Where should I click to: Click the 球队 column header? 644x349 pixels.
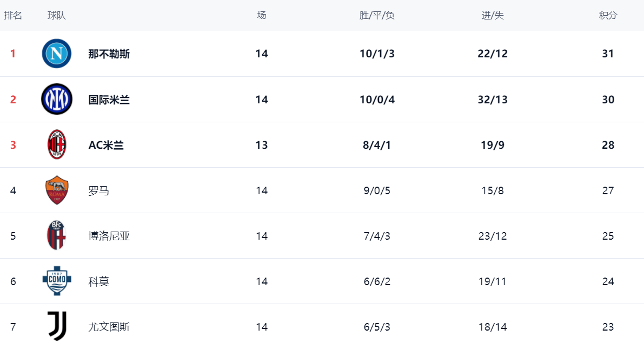pyautogui.click(x=57, y=16)
